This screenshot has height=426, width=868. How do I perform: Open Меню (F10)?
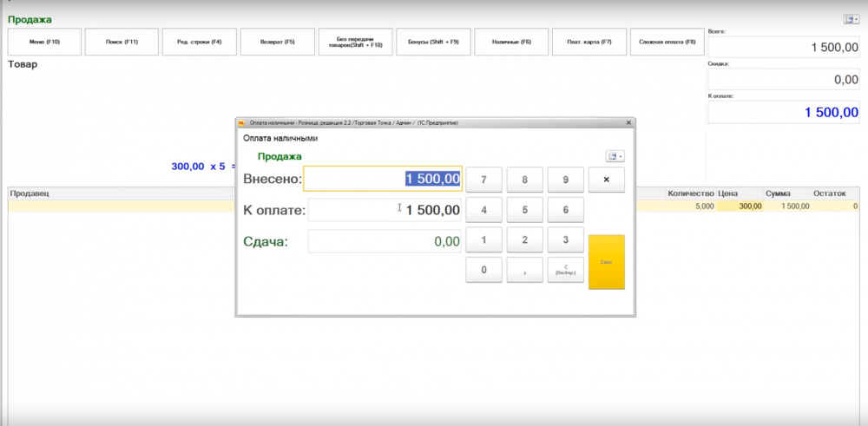[44, 42]
